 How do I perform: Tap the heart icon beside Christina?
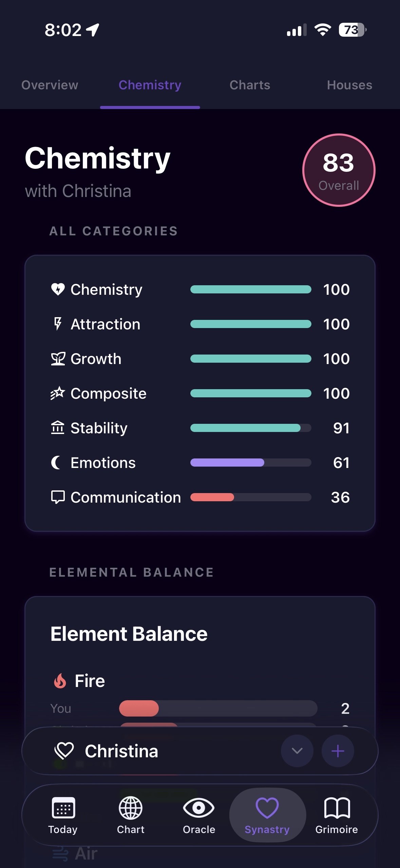[64, 751]
